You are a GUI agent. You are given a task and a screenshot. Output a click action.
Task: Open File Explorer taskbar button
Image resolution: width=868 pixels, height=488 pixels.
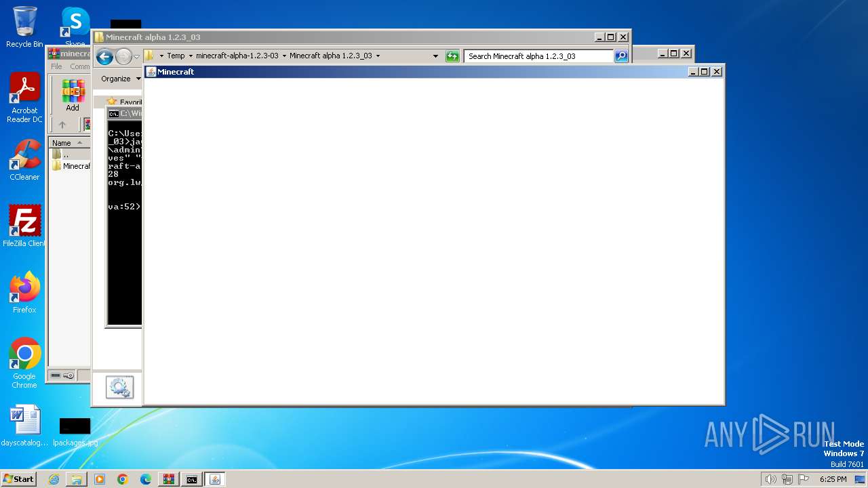click(x=77, y=479)
